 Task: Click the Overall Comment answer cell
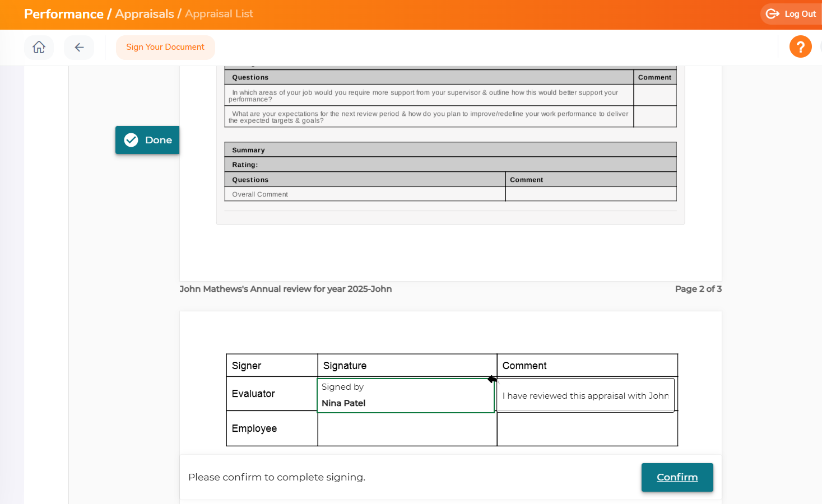point(591,194)
